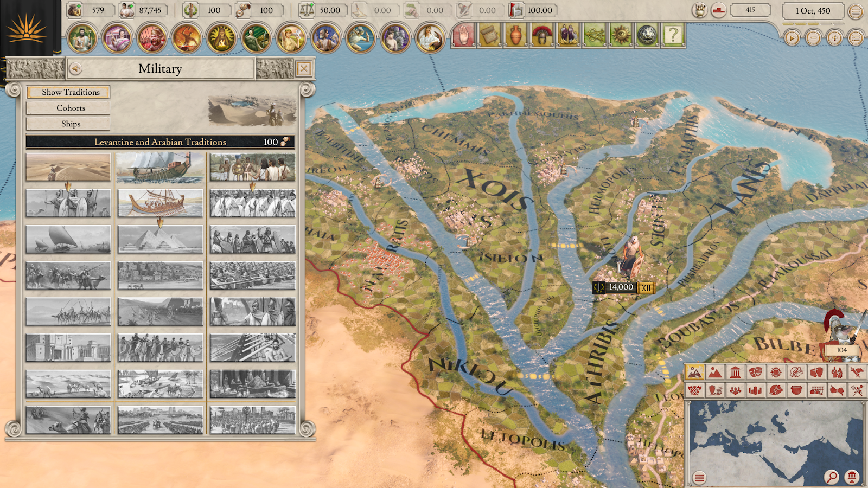Screen dimensions: 868x488
Task: Click the orange amphora square icon
Action: (x=516, y=36)
